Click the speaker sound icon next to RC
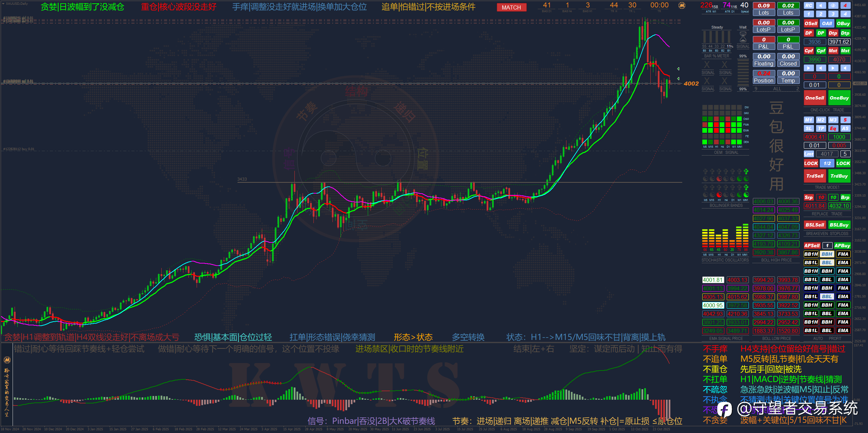 [820, 5]
